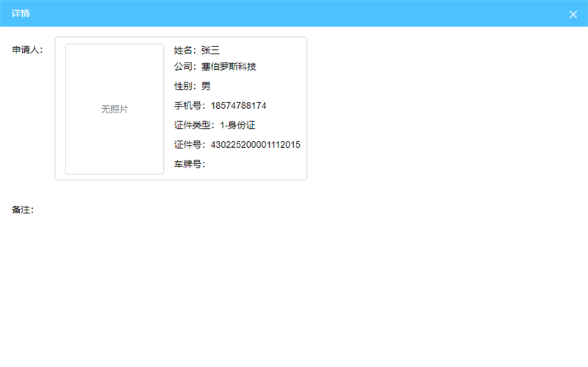Click the 无照片 photo placeholder
The image size is (588, 367).
pyautogui.click(x=115, y=109)
